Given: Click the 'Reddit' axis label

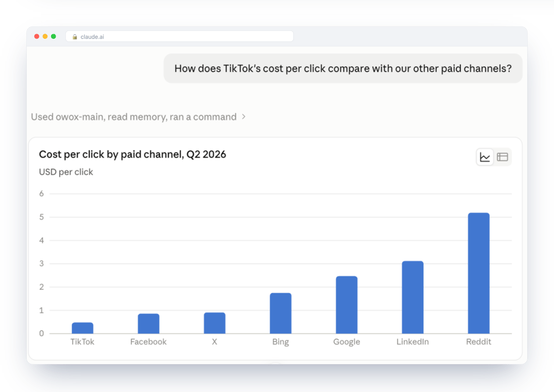Looking at the screenshot, I should coord(479,342).
